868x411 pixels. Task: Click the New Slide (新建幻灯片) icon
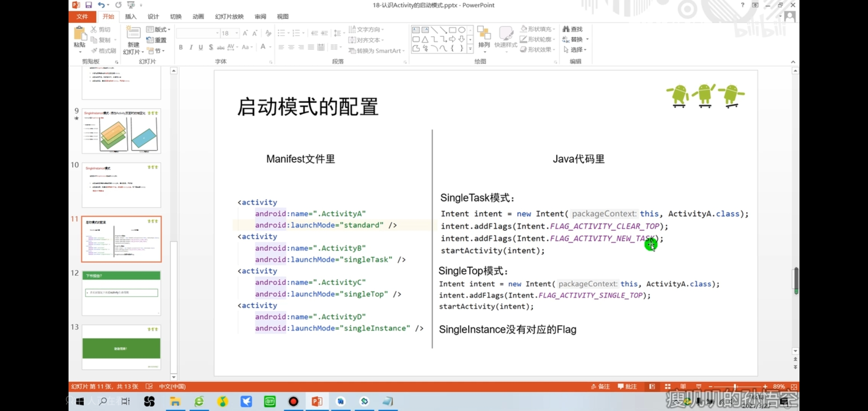pyautogui.click(x=133, y=33)
